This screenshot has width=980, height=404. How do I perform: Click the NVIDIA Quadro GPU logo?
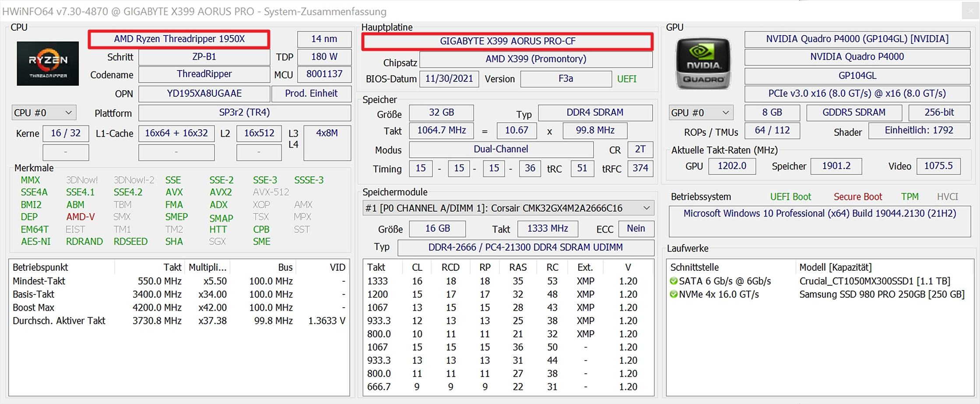coord(703,64)
